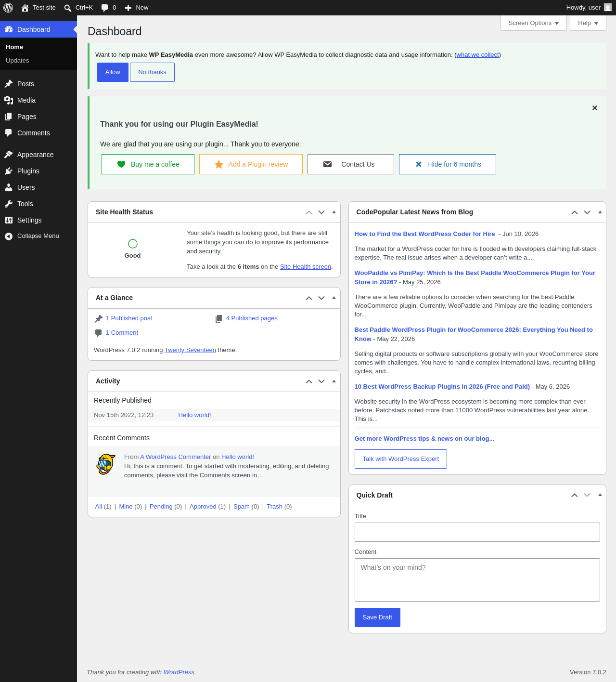Open the Site Health screen link
The image size is (616, 682).
click(x=306, y=267)
